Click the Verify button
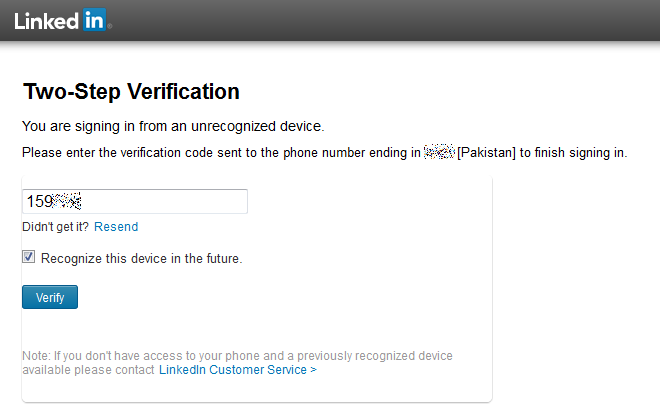This screenshot has height=419, width=660. [50, 297]
